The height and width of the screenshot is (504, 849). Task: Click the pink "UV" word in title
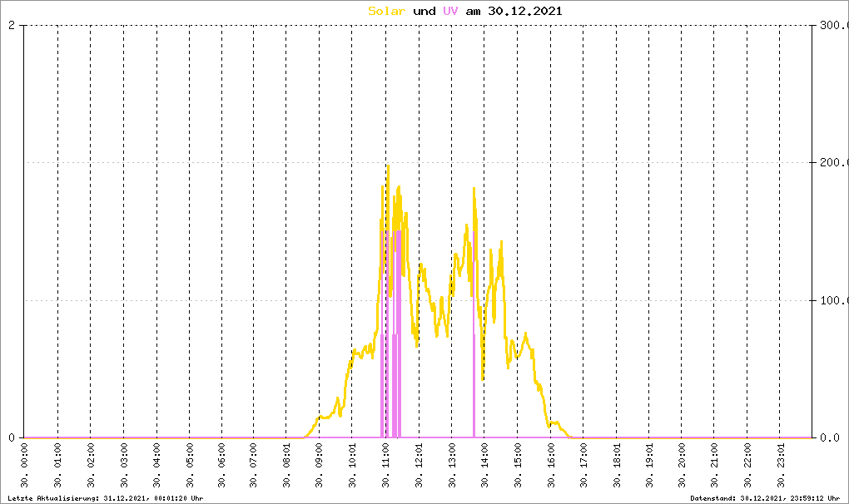click(x=450, y=11)
